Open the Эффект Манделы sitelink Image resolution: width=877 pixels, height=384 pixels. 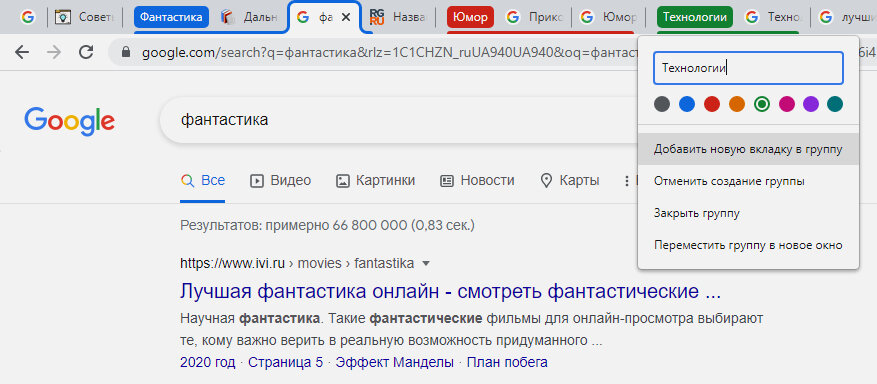click(x=394, y=362)
